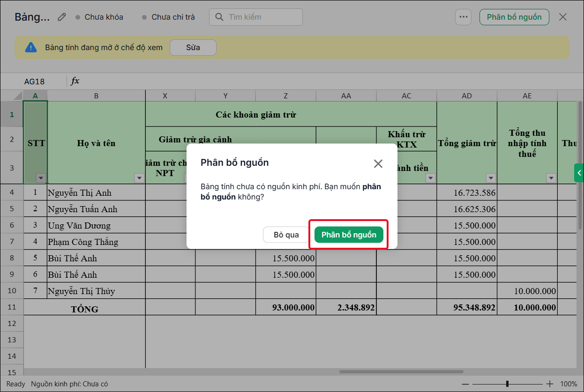Click the total 95.348.892
Image resolution: width=584 pixels, height=392 pixels.
[467, 307]
